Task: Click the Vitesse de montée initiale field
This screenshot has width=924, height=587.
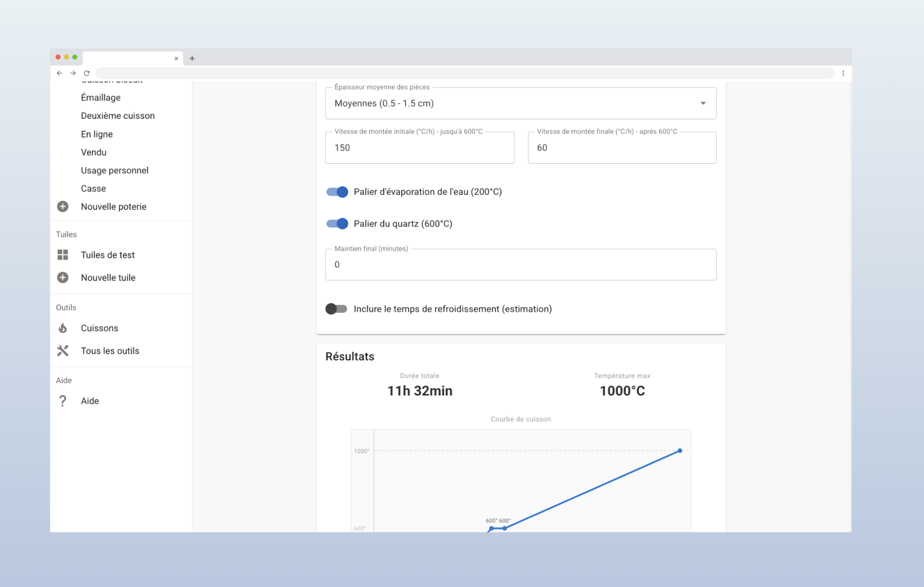Action: tap(420, 147)
